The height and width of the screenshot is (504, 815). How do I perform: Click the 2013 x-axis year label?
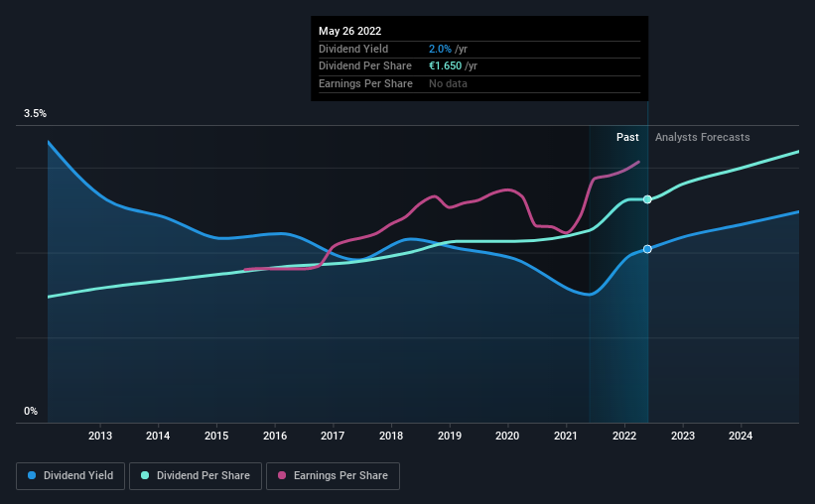[x=100, y=436]
